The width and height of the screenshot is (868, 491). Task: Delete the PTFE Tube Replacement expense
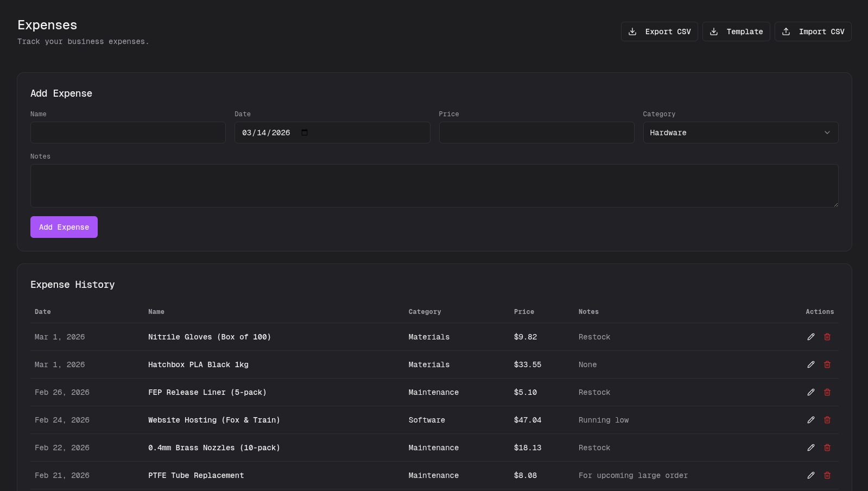click(x=827, y=475)
